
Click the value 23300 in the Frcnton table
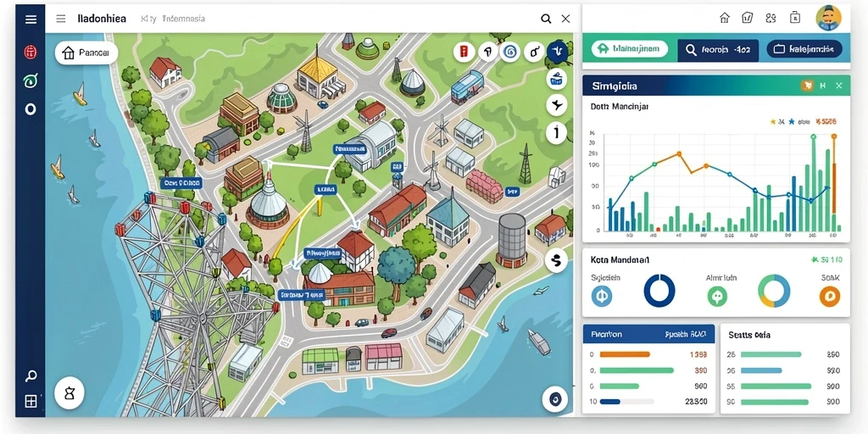tap(697, 402)
